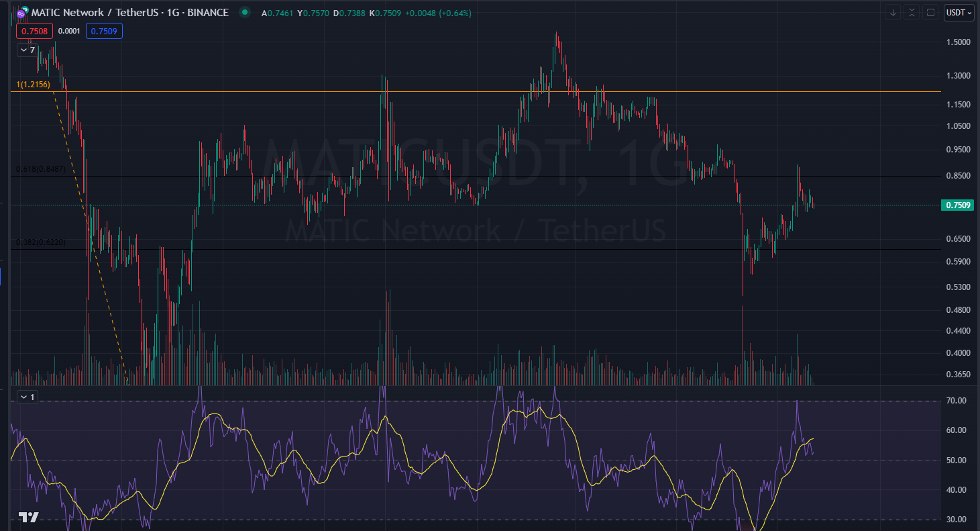Click the TradingView logo at bottom left
Screen dimensions: 980x531
(x=28, y=517)
